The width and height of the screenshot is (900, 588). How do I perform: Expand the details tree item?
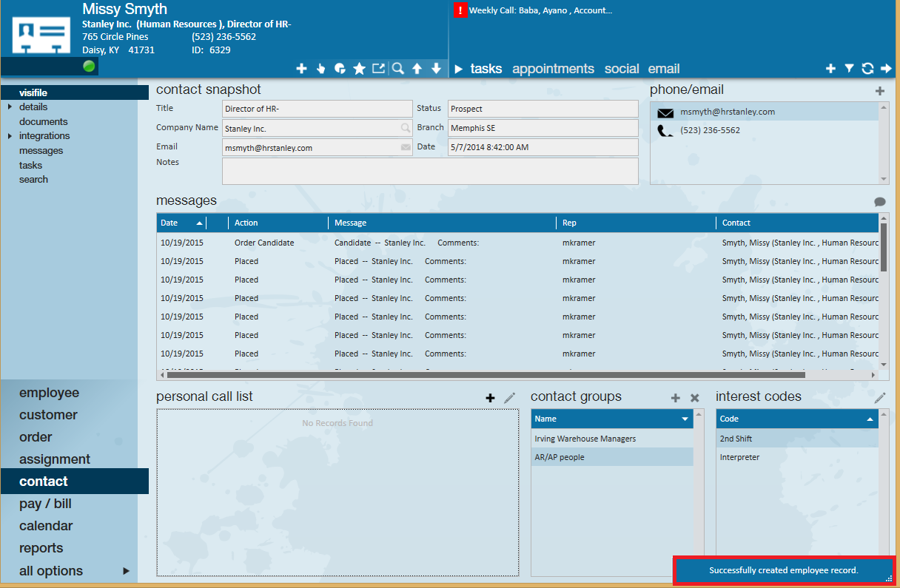[x=10, y=107]
